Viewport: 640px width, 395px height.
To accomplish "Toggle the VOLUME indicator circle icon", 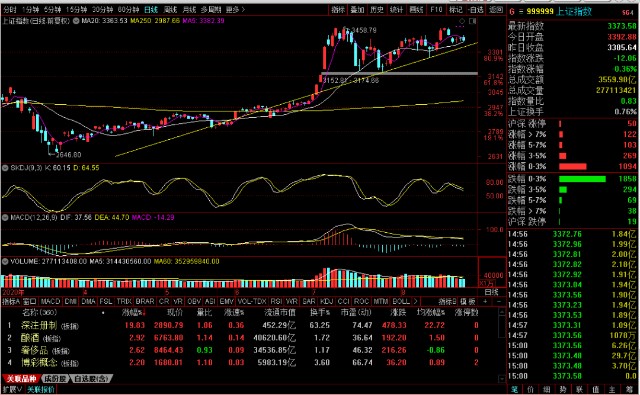I will [5, 261].
